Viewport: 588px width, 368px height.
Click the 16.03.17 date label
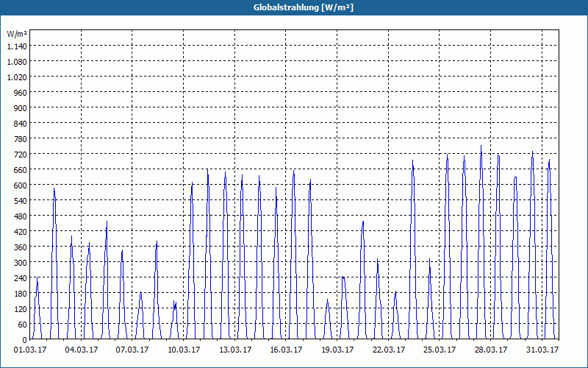click(x=286, y=350)
